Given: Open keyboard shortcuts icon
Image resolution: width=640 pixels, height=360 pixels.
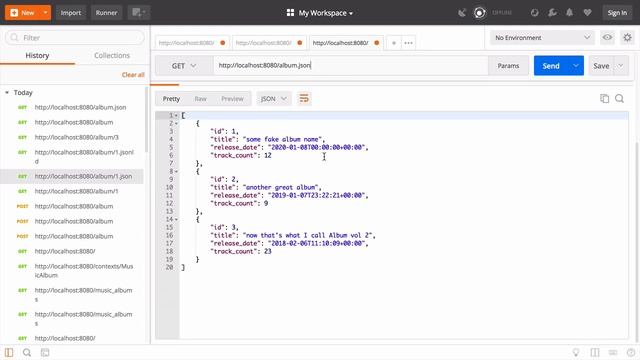Looking at the screenshot, I should [x=613, y=352].
